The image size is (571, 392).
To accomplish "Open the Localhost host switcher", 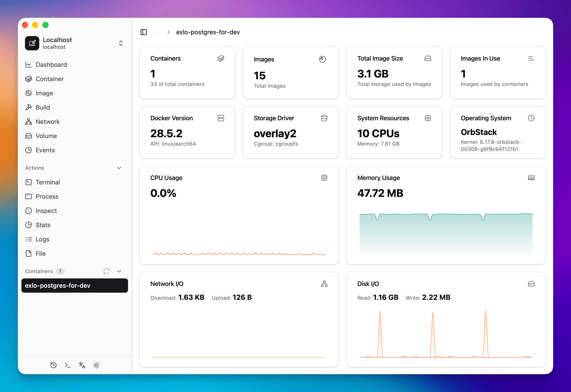I will tap(121, 43).
